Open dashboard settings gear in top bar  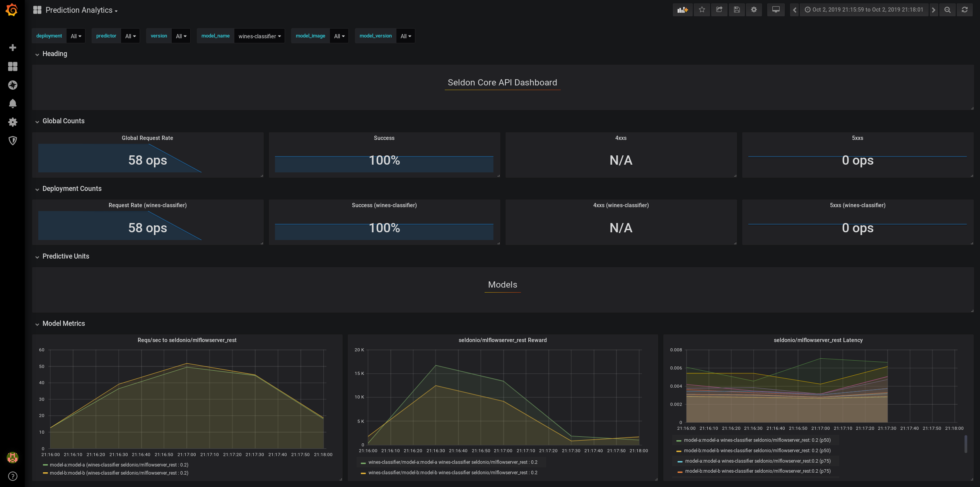[x=754, y=10]
